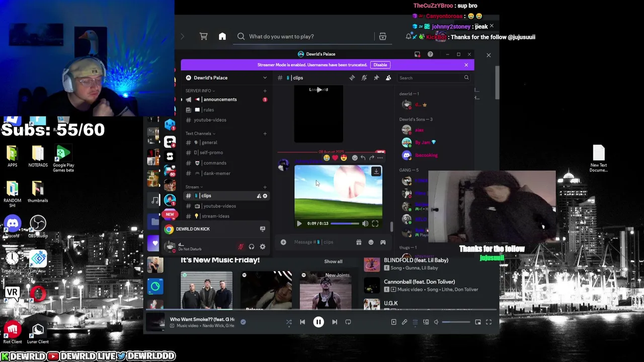Add heart-eyes emoji reaction to message

[344, 158]
